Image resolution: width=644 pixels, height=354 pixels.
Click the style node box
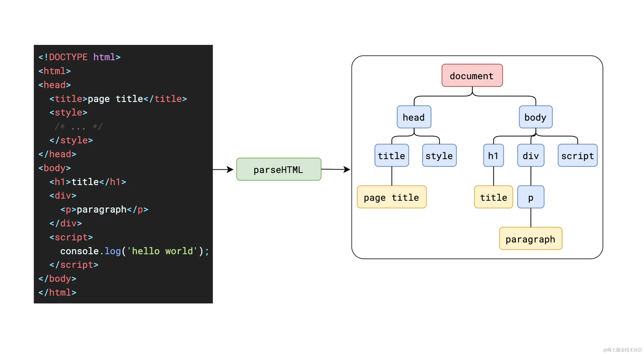(439, 156)
